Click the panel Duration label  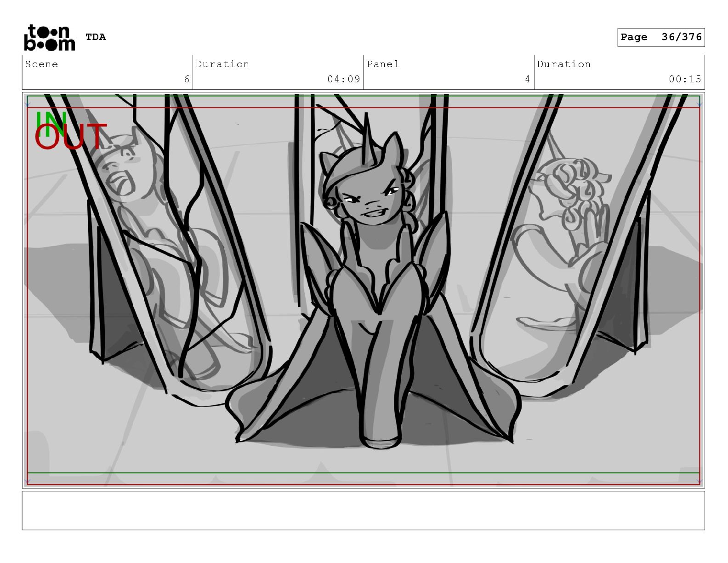tap(564, 64)
